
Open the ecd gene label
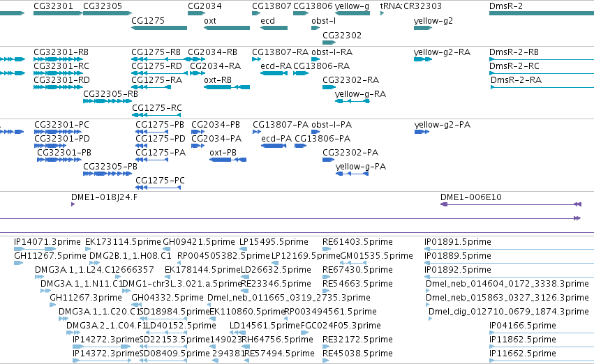pyautogui.click(x=267, y=21)
